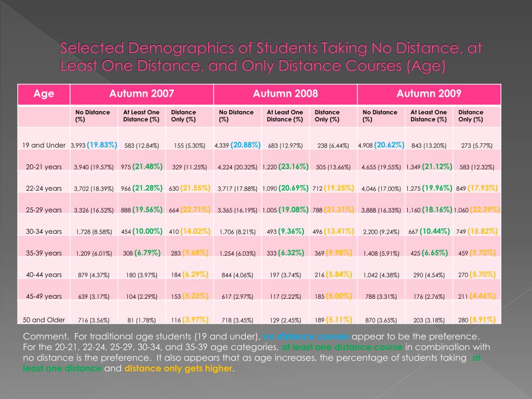Click the 25-29 years row label

(x=44, y=210)
